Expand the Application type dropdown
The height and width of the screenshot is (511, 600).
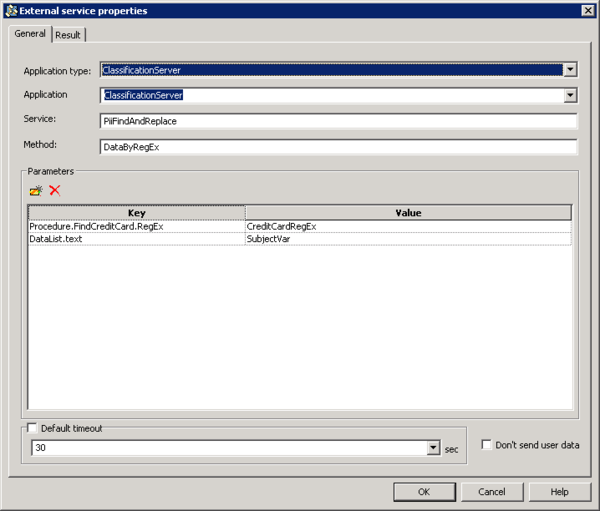(570, 70)
